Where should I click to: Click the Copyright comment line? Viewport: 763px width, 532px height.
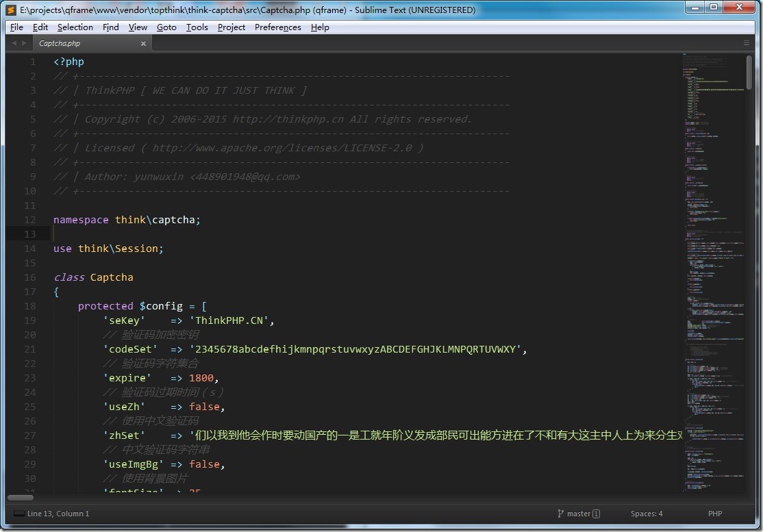[263, 119]
